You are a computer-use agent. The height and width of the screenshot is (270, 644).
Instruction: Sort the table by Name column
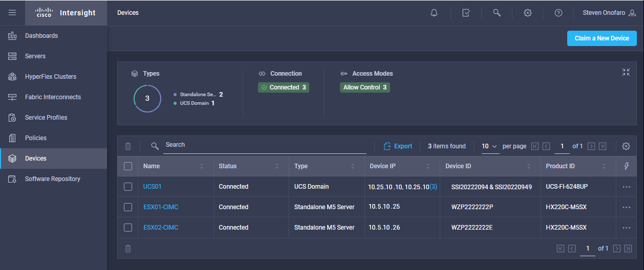pos(202,166)
